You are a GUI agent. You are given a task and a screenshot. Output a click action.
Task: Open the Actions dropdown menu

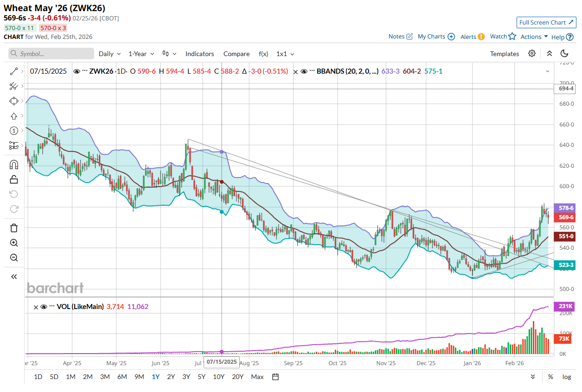pyautogui.click(x=534, y=37)
